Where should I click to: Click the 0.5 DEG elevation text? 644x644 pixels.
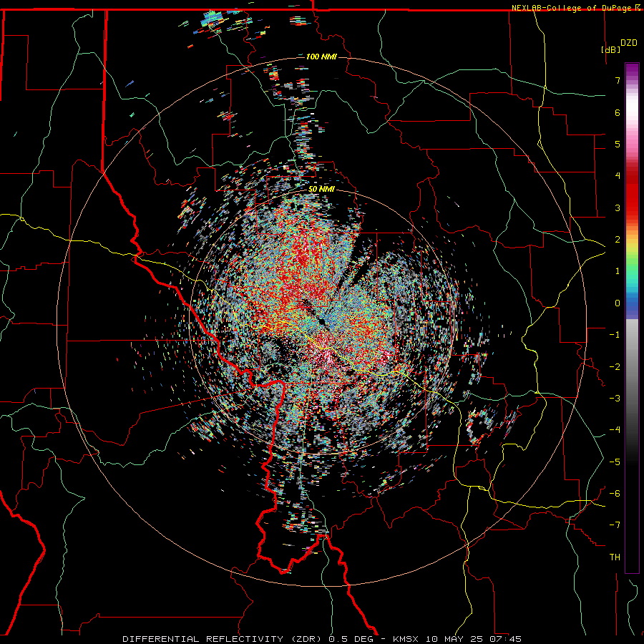[x=351, y=639]
